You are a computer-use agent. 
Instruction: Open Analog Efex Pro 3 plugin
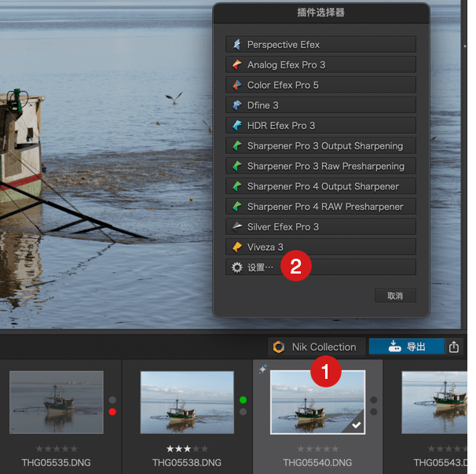320,64
